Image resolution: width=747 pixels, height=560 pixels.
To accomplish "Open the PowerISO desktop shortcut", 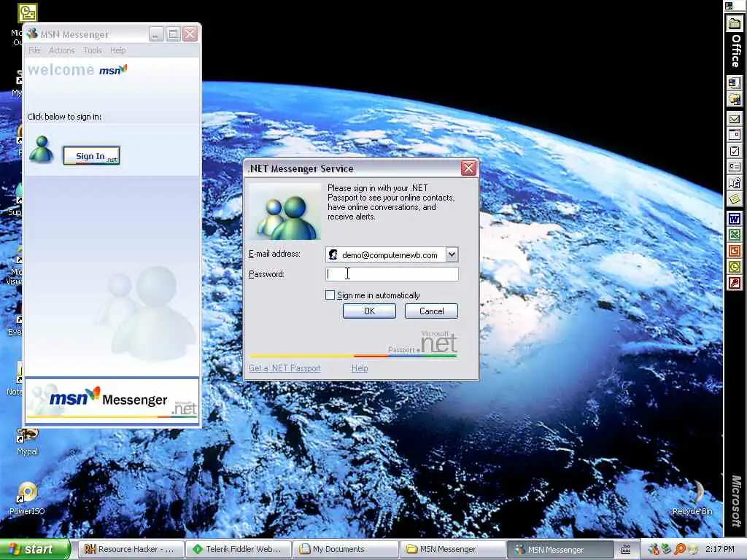I will 27,499.
